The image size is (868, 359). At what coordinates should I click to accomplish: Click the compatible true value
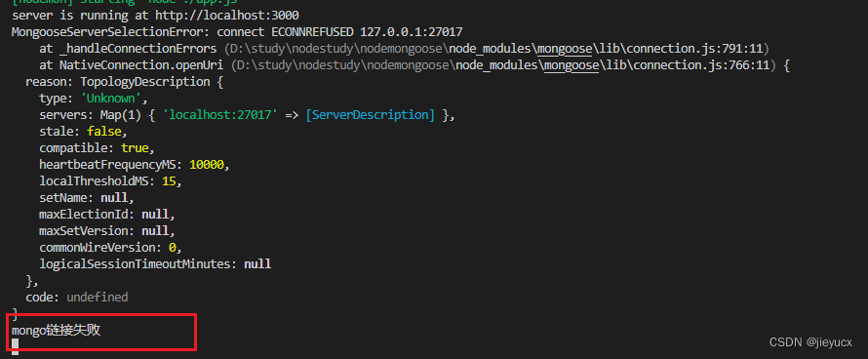pos(135,148)
